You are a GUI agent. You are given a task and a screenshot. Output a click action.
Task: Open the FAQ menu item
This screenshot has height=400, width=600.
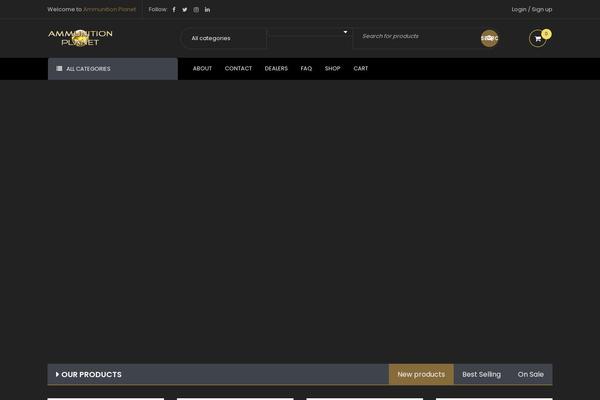coord(306,69)
